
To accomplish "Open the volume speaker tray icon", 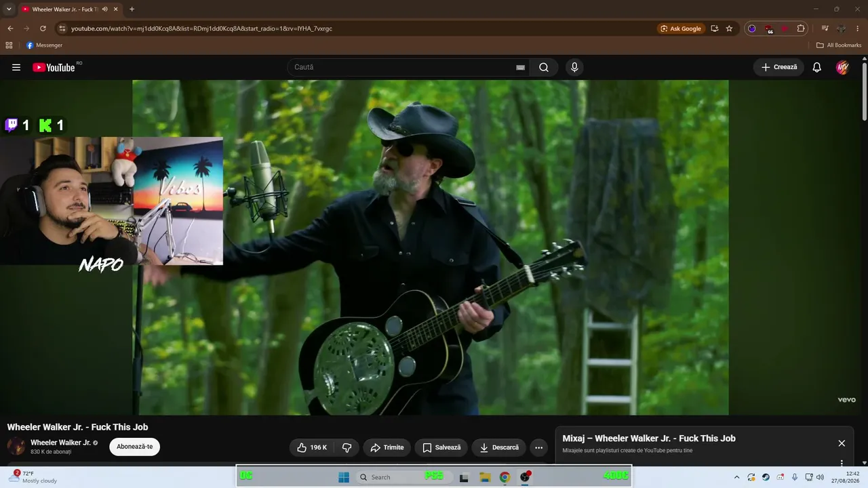I will pos(820,477).
